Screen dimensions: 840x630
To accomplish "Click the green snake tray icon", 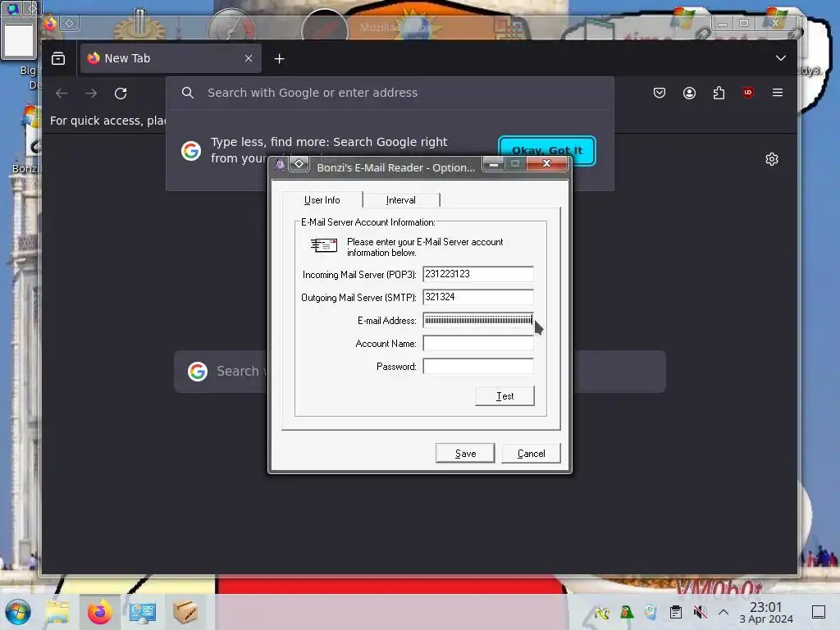I will click(601, 612).
